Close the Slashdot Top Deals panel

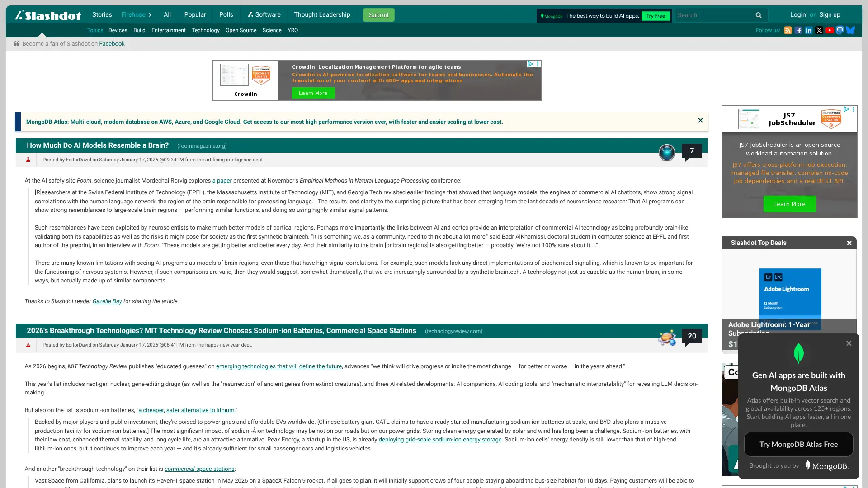click(x=849, y=243)
